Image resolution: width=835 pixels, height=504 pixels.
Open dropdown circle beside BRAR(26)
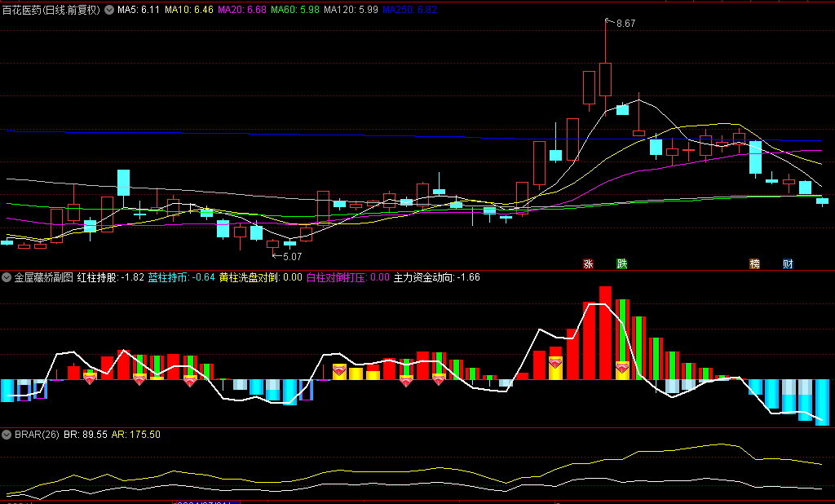pyautogui.click(x=7, y=434)
